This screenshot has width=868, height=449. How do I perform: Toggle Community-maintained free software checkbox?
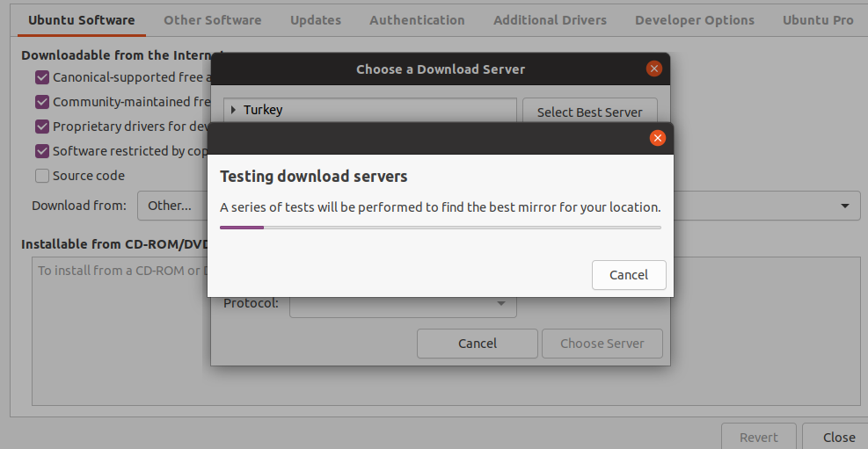[x=42, y=102]
